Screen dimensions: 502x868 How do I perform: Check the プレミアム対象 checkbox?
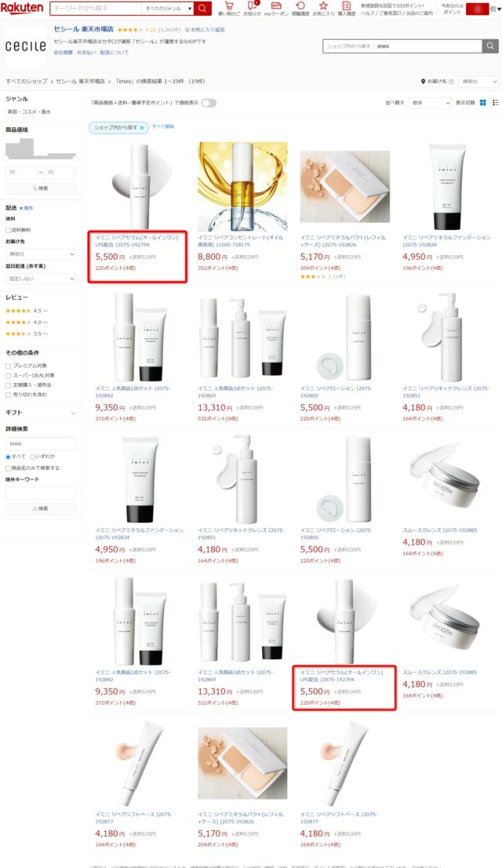coord(9,366)
